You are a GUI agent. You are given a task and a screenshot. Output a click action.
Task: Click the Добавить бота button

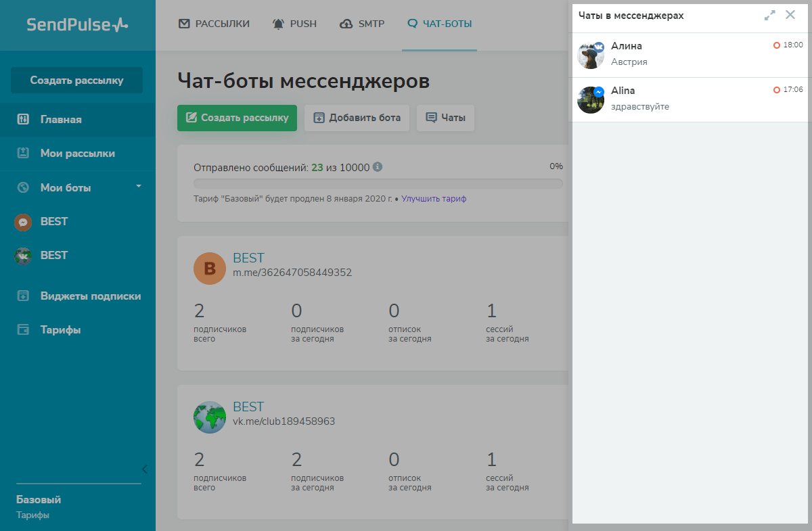(x=357, y=118)
